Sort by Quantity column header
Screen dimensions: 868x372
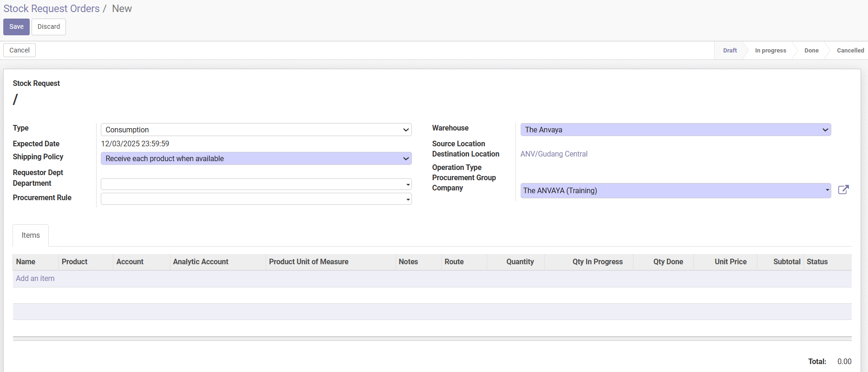point(520,262)
